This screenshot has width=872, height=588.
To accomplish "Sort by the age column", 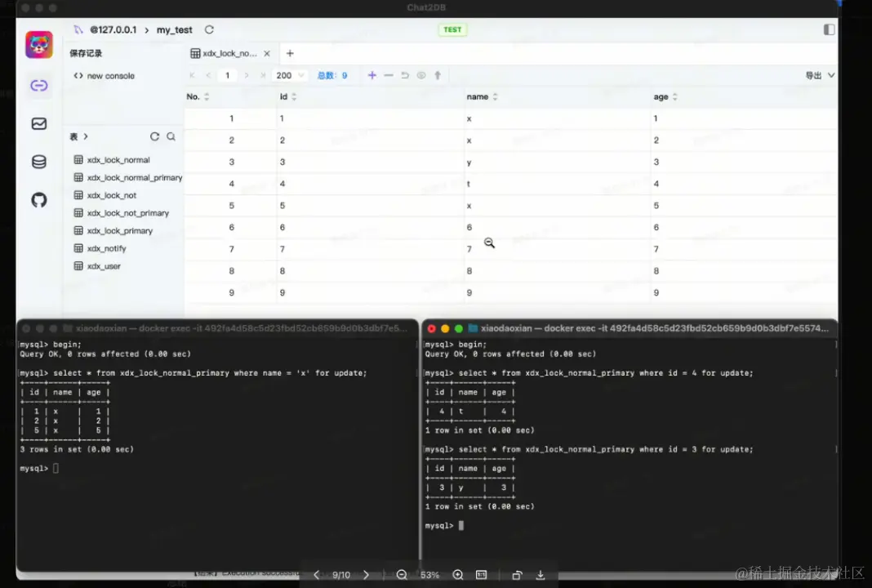I will pyautogui.click(x=674, y=97).
